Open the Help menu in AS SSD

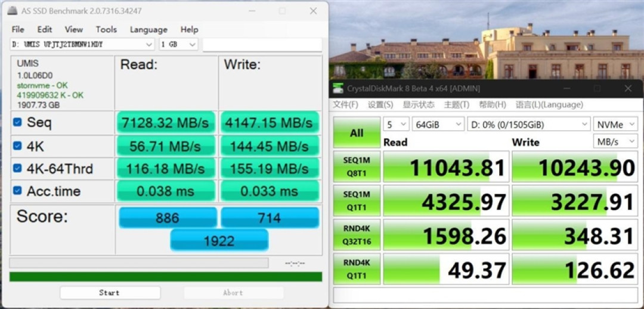pyautogui.click(x=190, y=30)
